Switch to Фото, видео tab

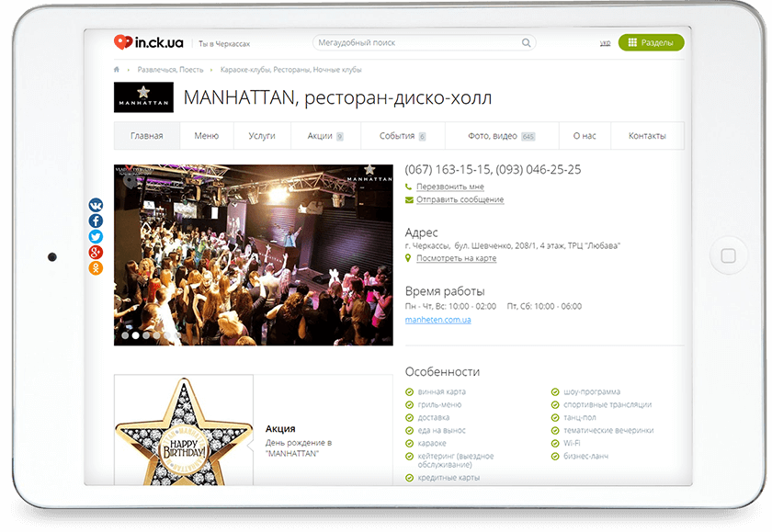pyautogui.click(x=501, y=136)
